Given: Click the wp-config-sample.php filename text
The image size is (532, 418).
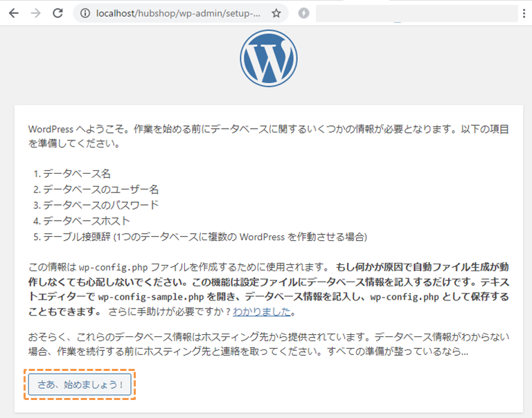Looking at the screenshot, I should (x=151, y=297).
